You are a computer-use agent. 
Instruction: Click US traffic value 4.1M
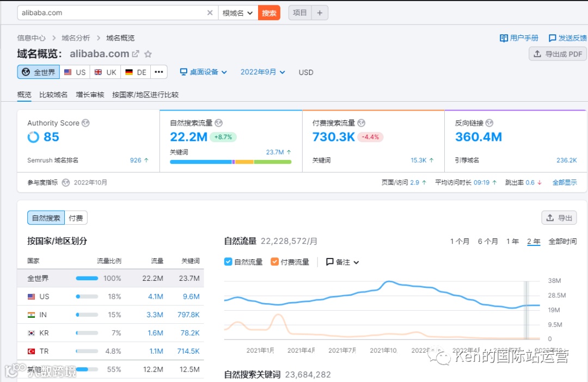coord(156,297)
